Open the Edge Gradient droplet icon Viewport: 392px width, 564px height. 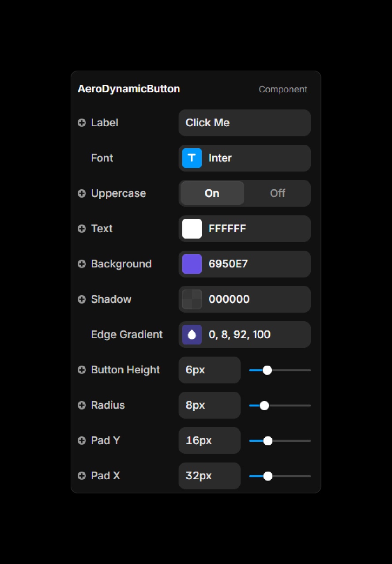click(x=192, y=335)
